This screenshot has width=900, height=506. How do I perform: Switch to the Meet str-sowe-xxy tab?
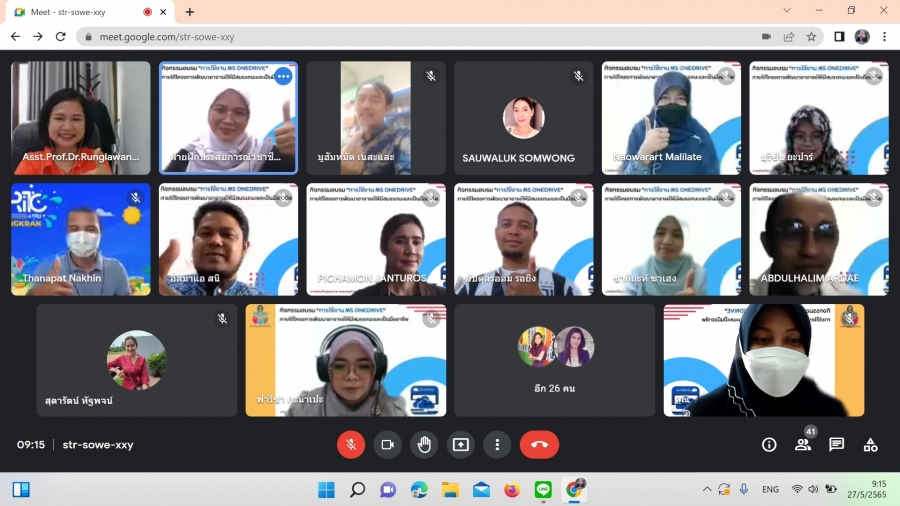coord(80,12)
